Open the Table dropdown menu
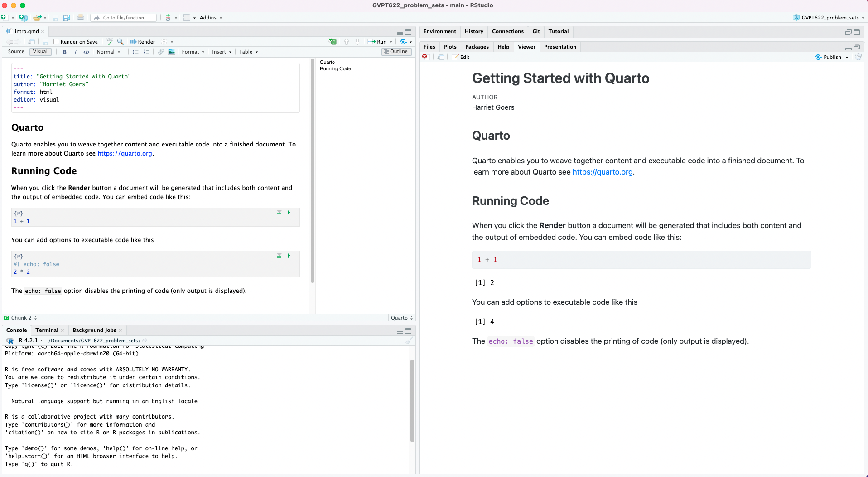The image size is (868, 477). (248, 52)
